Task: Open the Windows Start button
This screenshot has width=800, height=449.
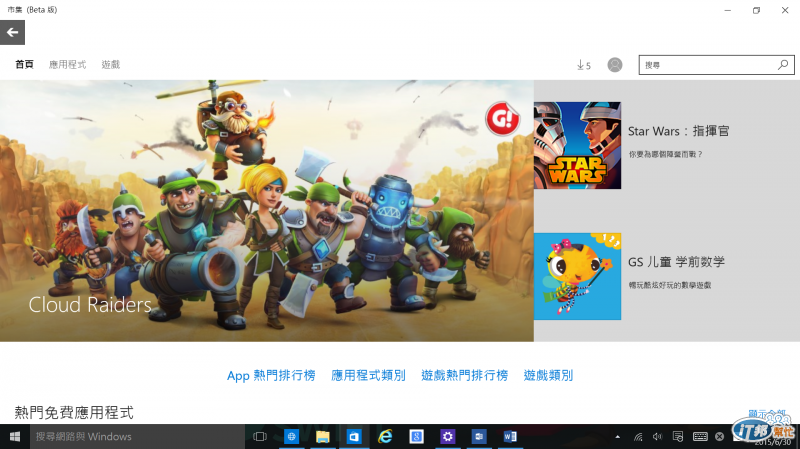Action: click(15, 437)
